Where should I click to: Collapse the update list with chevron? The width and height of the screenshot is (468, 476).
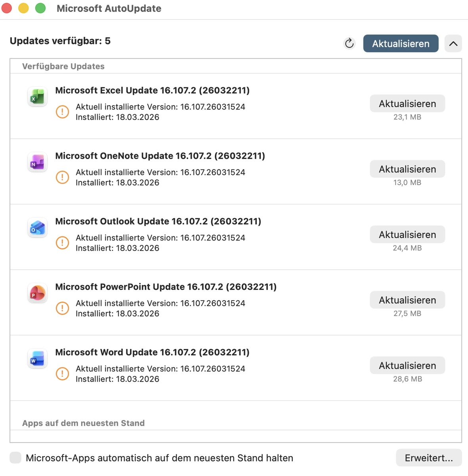point(453,44)
